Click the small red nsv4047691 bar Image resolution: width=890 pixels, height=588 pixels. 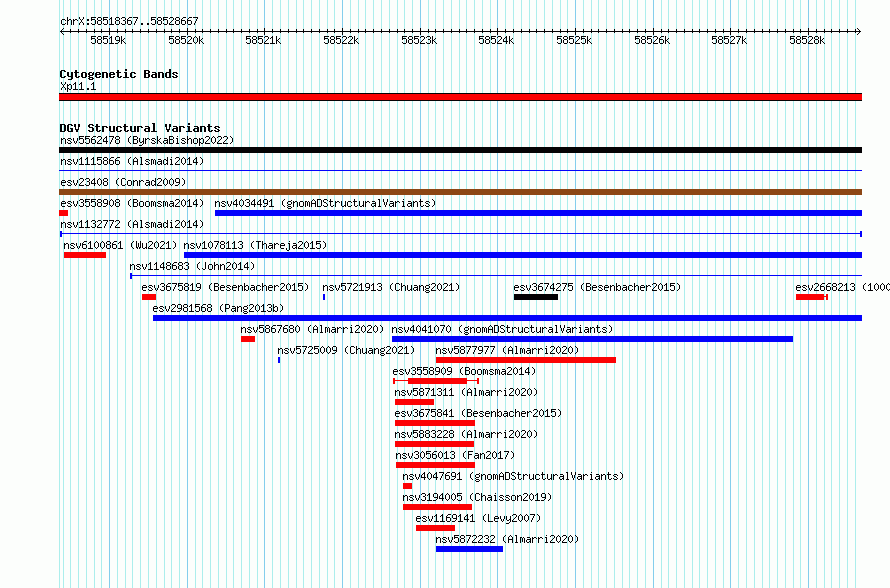(x=407, y=486)
